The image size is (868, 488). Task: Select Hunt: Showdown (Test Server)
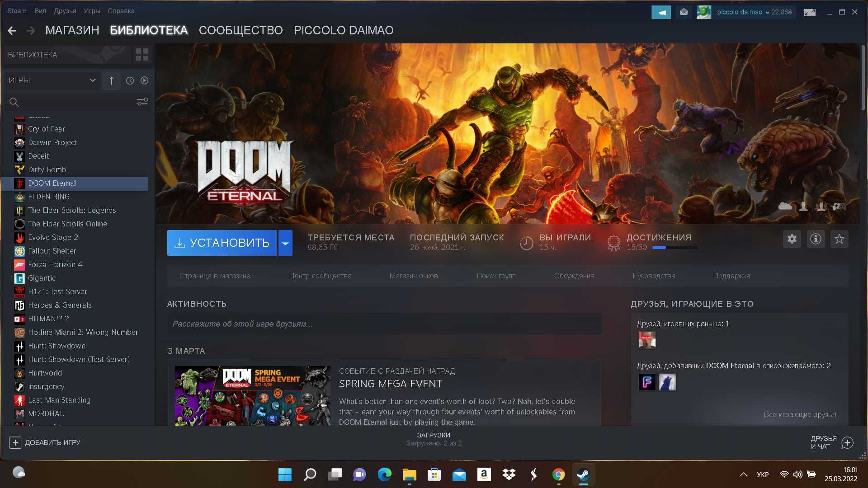(75, 359)
